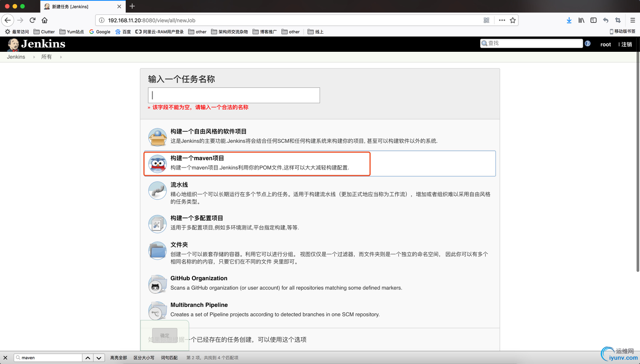640x364 pixels.
Task: Open the 百度 bookmark
Action: click(123, 32)
